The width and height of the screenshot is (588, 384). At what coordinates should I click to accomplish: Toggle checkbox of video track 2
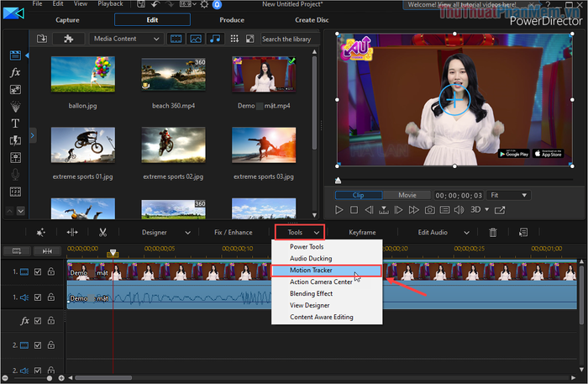(38, 345)
